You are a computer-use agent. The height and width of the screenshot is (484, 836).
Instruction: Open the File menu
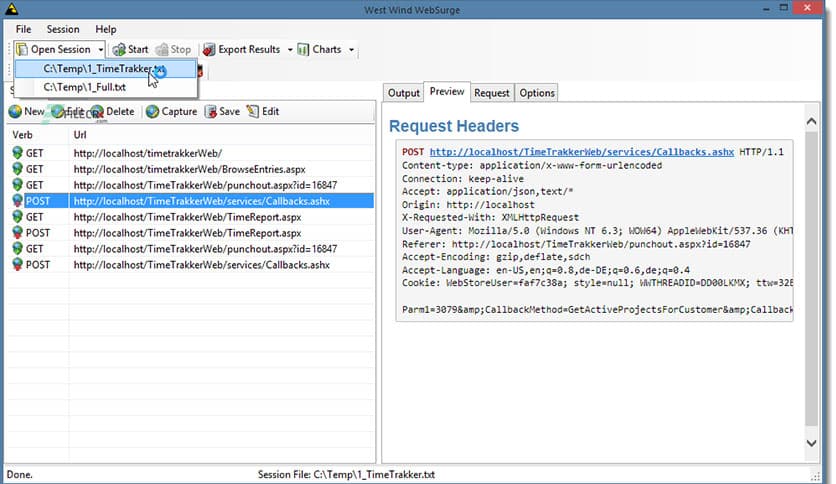click(23, 29)
